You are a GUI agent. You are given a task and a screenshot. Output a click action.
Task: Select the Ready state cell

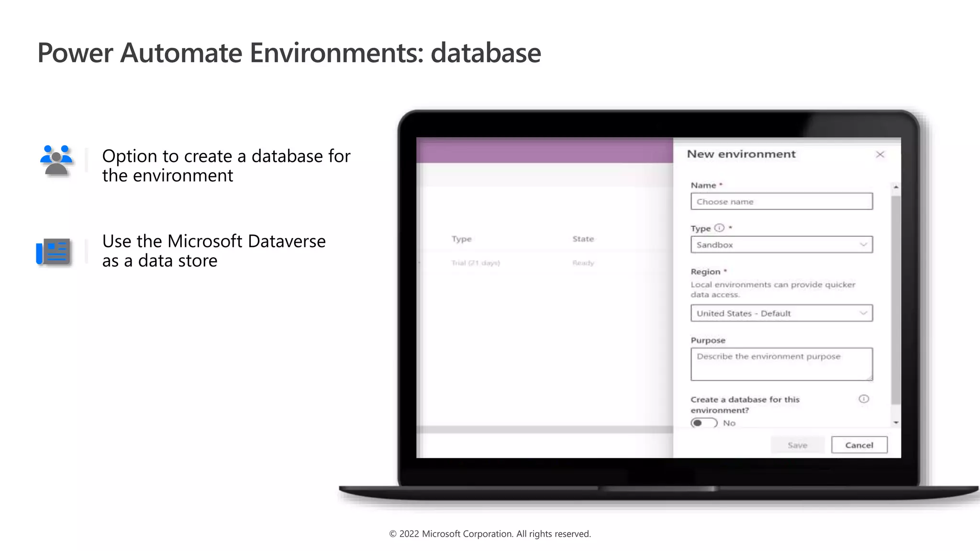[x=583, y=263]
